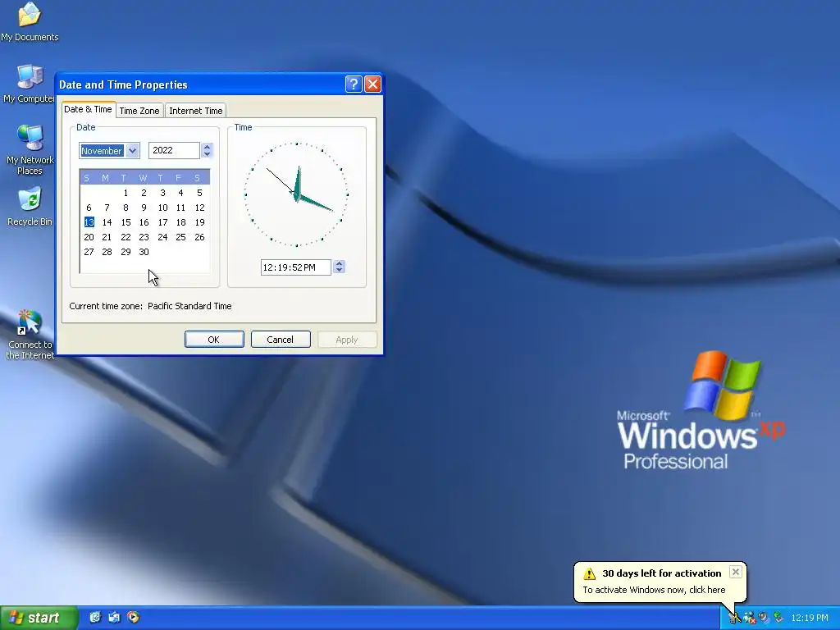Screen dimensions: 840x630
Task: Switch to the Internet Time tab
Action: (195, 111)
